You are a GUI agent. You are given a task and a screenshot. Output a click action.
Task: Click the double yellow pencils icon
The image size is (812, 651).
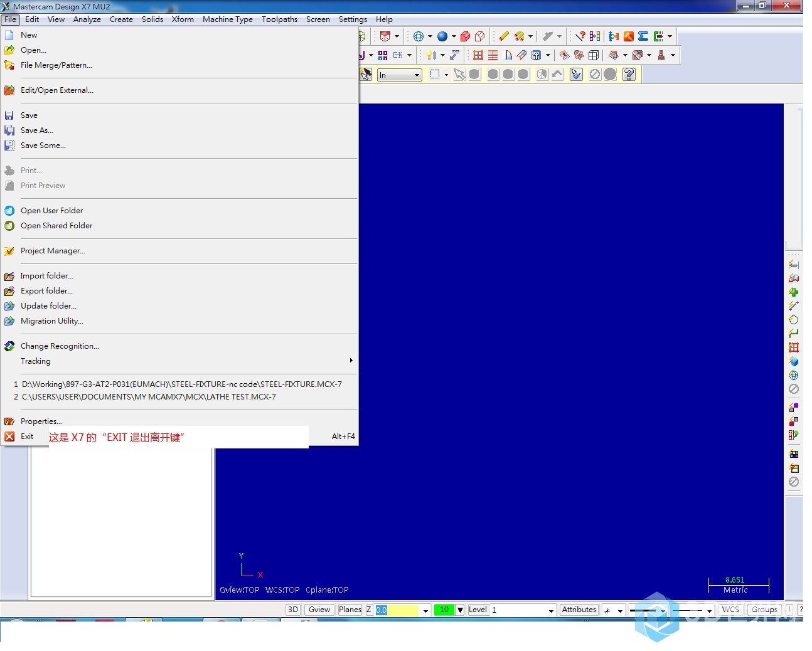tap(520, 36)
